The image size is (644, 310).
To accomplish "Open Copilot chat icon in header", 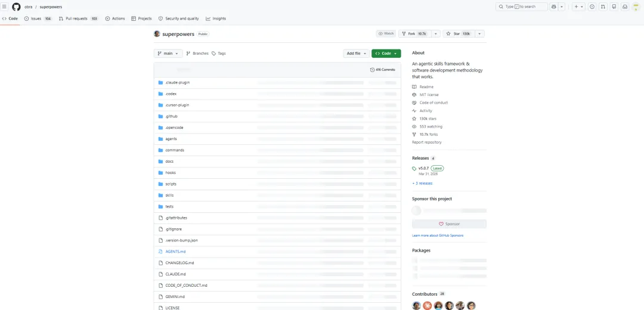I will (553, 7).
